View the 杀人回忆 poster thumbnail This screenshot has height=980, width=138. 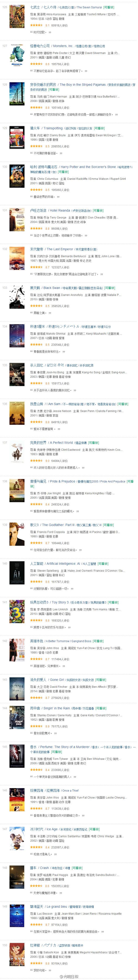click(x=17, y=375)
